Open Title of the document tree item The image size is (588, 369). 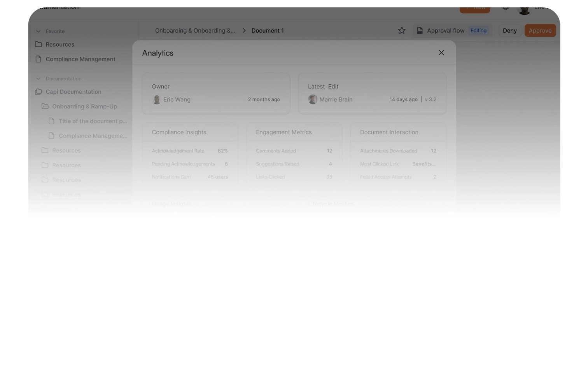point(93,121)
